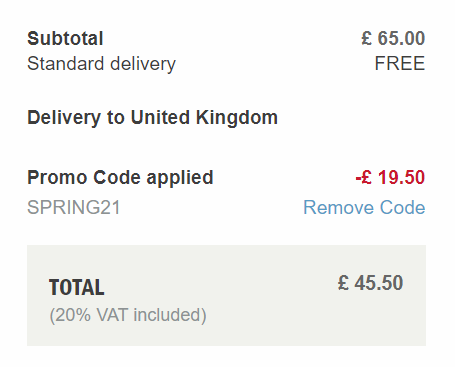
Task: Click the Remove Code link
Action: coord(364,207)
